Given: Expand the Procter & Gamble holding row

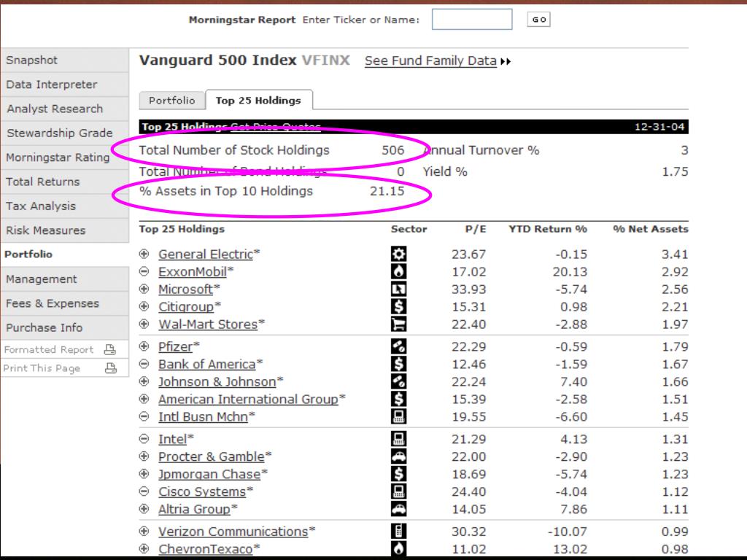Looking at the screenshot, I should pyautogui.click(x=144, y=456).
